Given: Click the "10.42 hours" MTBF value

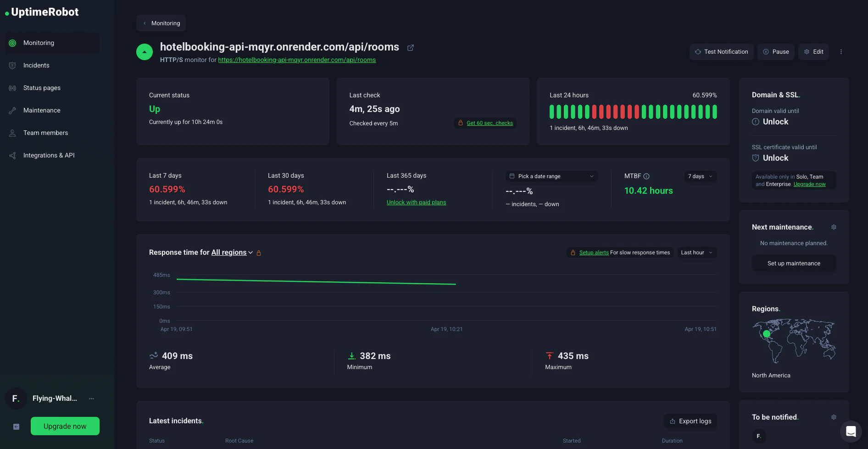Looking at the screenshot, I should click(648, 191).
